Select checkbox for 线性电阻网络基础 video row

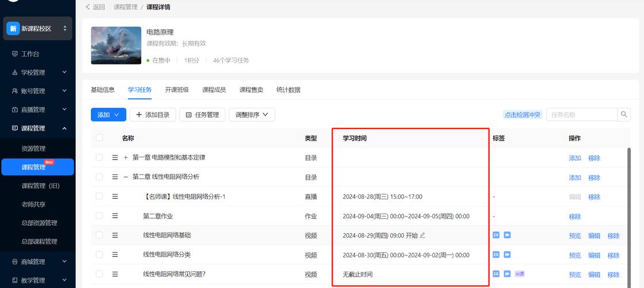(100, 235)
